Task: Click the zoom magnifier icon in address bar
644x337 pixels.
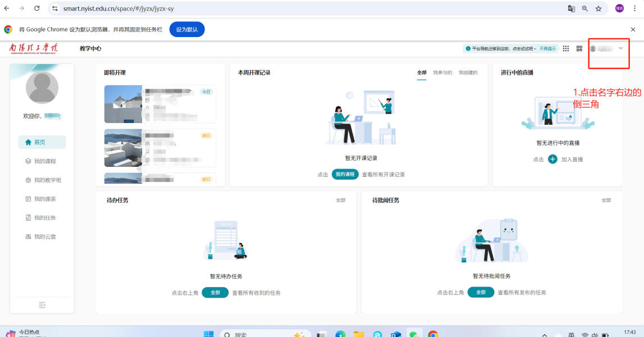Action: pyautogui.click(x=585, y=8)
